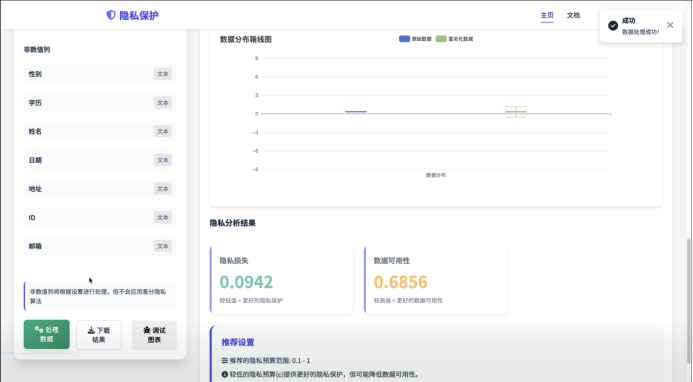Select the 地址 column row
The height and width of the screenshot is (382, 693).
pos(100,189)
